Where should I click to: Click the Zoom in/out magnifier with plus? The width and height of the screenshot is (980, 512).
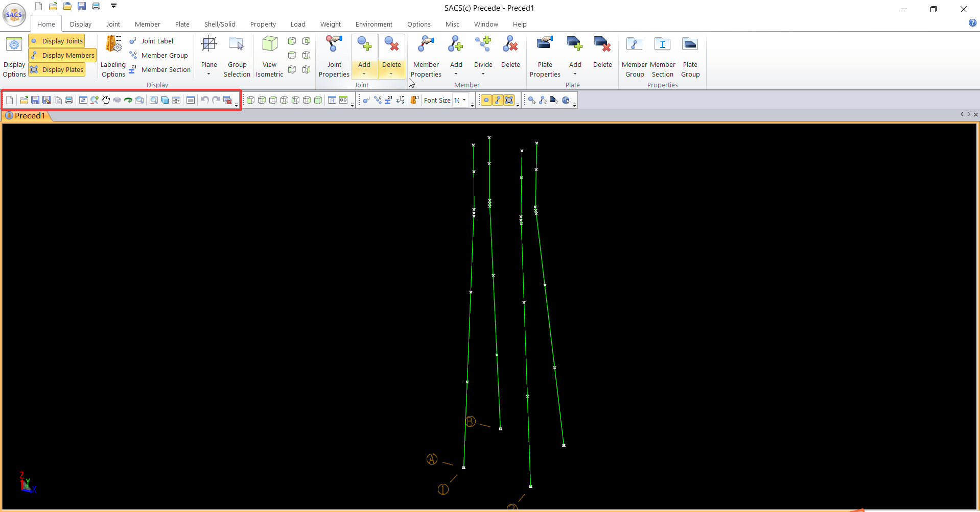tap(95, 100)
